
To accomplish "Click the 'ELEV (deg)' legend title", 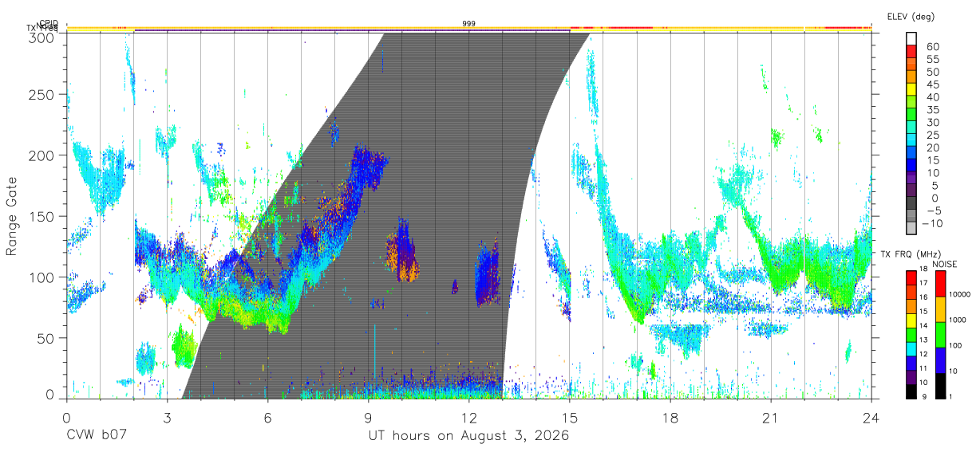I will pos(911,17).
